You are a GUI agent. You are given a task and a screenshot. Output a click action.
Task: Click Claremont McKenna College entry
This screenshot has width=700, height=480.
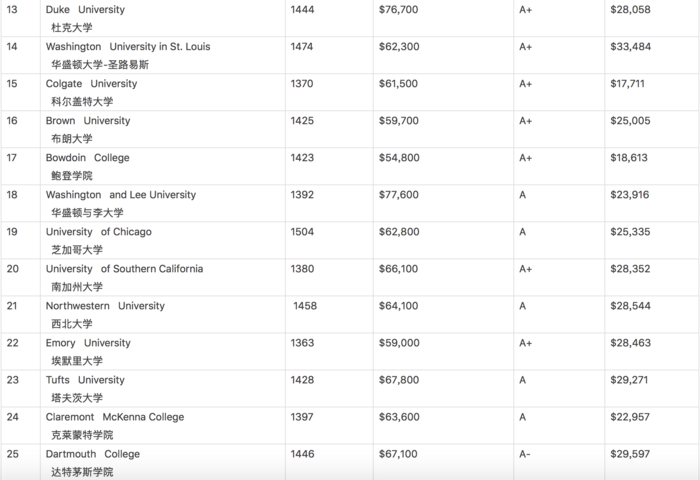coord(115,417)
